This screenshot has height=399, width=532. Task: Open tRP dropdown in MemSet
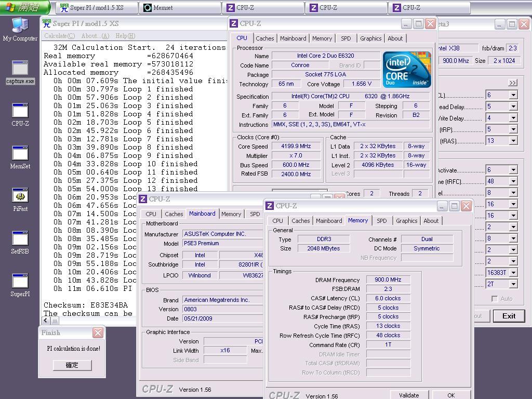[513, 129]
